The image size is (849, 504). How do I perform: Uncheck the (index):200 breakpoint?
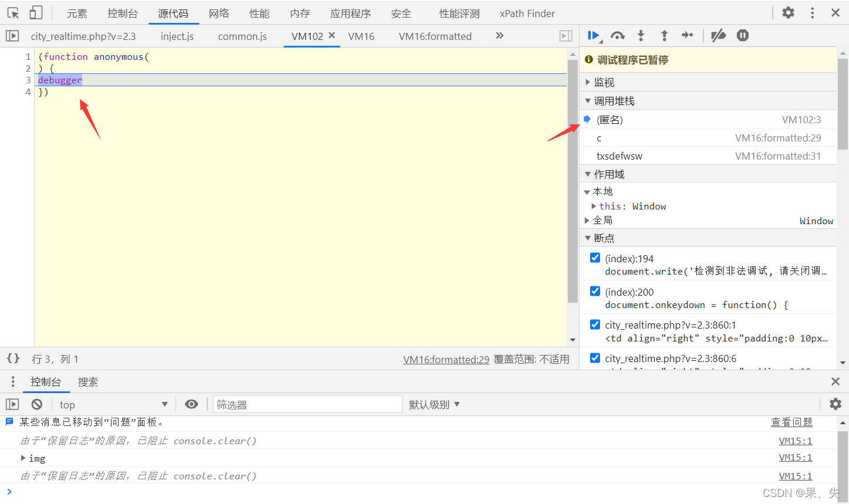tap(595, 291)
